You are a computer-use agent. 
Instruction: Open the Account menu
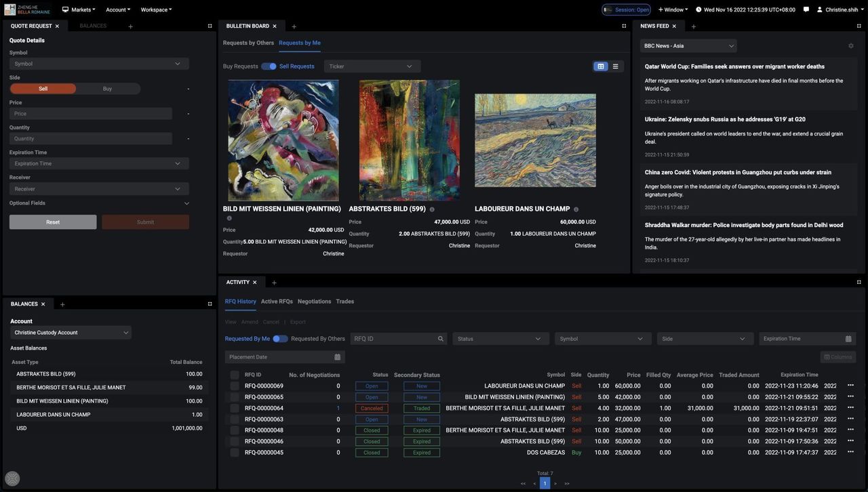coord(118,9)
